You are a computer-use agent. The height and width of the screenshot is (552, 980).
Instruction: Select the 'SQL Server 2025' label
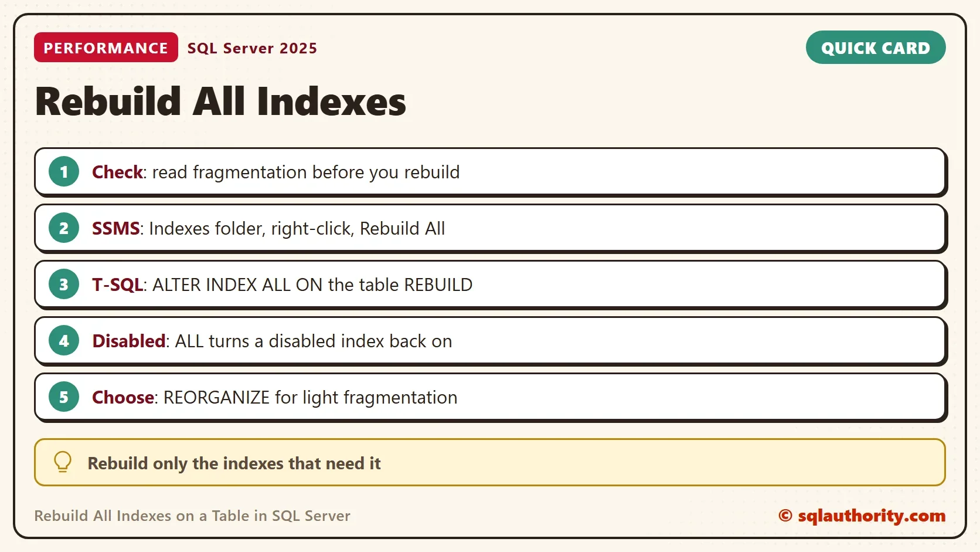pos(252,48)
